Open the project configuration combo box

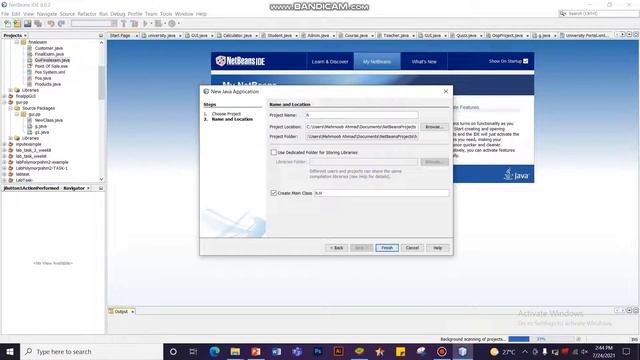click(x=94, y=24)
